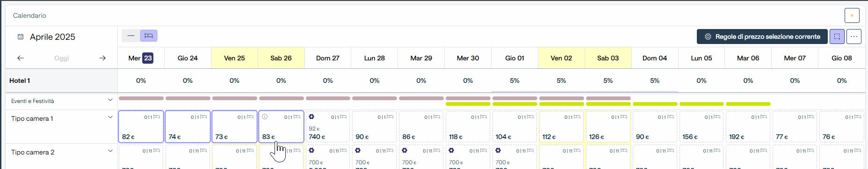868x169 pixels.
Task: Jump to today with Oggi
Action: coord(61,58)
